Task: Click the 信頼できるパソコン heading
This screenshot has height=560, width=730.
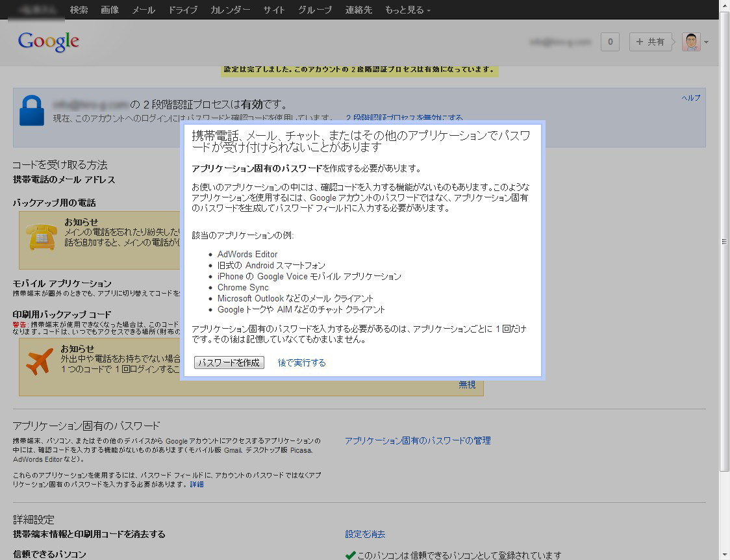Action: [x=49, y=554]
